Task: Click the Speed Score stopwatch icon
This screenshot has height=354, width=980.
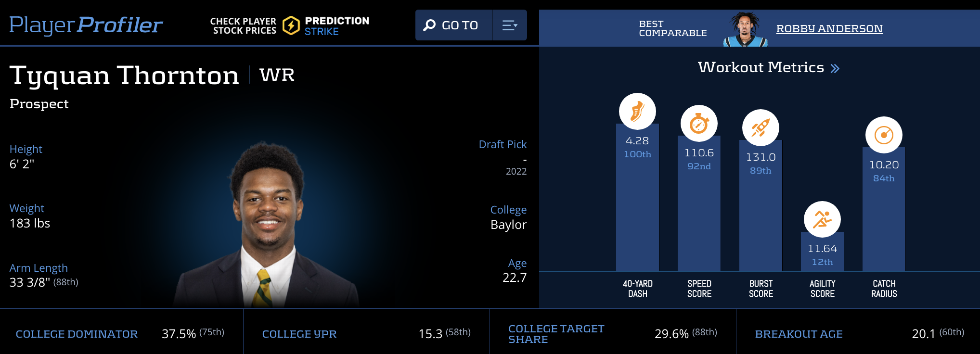Action: tap(699, 124)
